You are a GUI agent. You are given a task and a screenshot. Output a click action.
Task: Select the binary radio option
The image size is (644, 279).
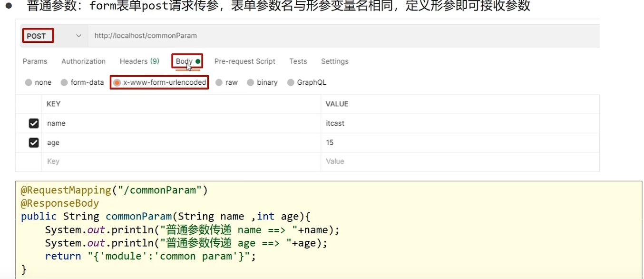click(251, 82)
